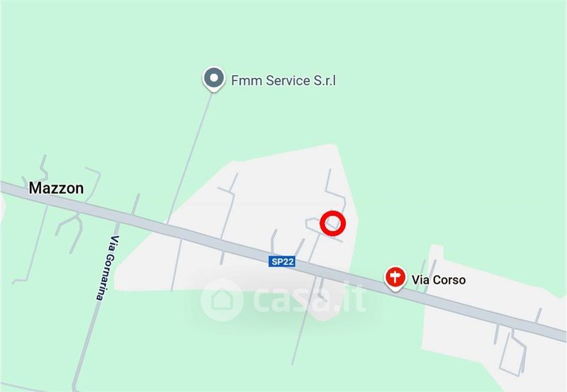This screenshot has width=567, height=392.
Task: Click the red circle property marker
Action: coord(332,223)
